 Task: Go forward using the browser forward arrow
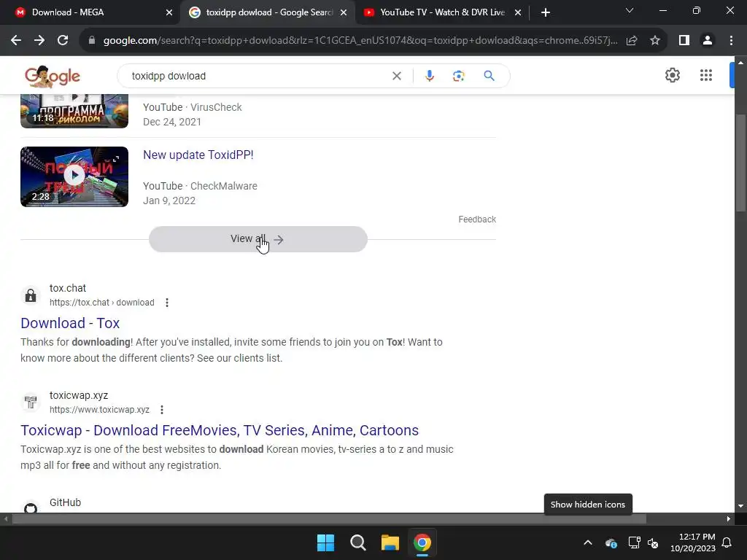click(39, 41)
